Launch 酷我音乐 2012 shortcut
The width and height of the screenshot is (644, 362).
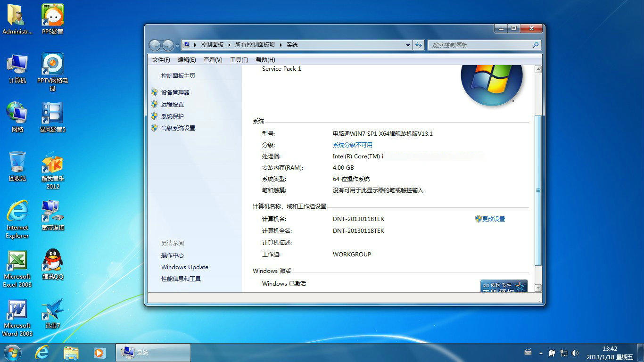pos(52,170)
